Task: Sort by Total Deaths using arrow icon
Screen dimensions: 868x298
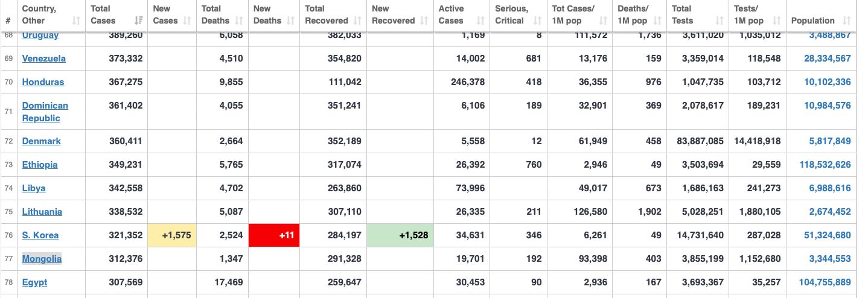Action: (239, 21)
